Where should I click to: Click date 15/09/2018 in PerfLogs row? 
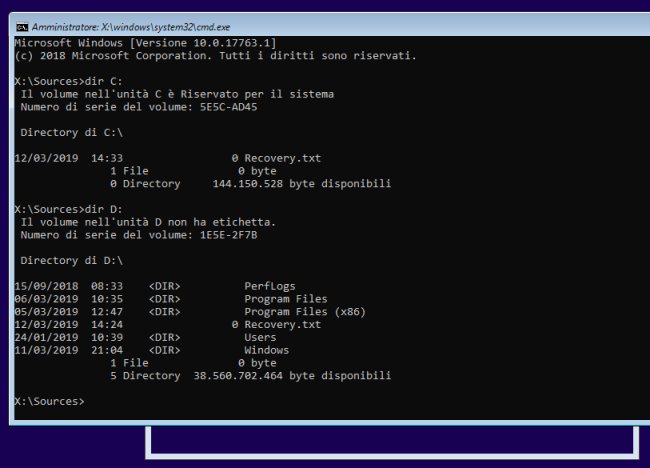tap(46, 286)
